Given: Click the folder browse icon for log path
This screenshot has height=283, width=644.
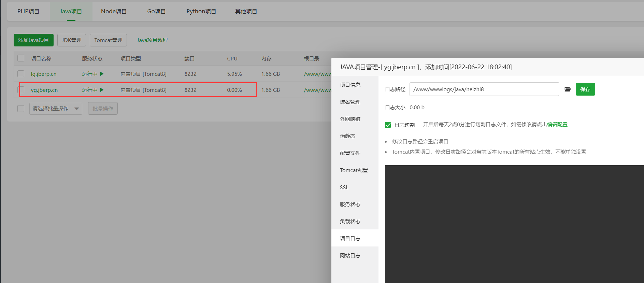Looking at the screenshot, I should point(567,89).
